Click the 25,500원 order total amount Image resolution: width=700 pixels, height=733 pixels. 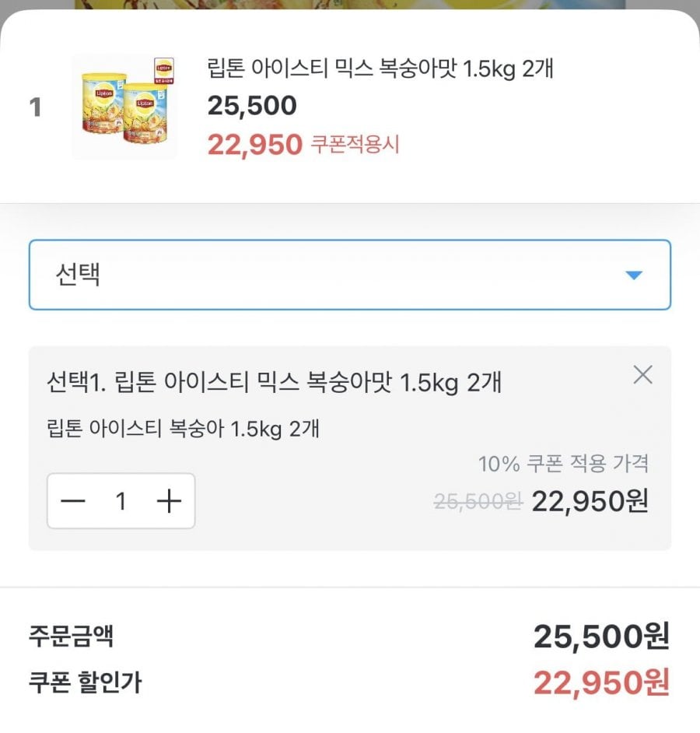[600, 637]
